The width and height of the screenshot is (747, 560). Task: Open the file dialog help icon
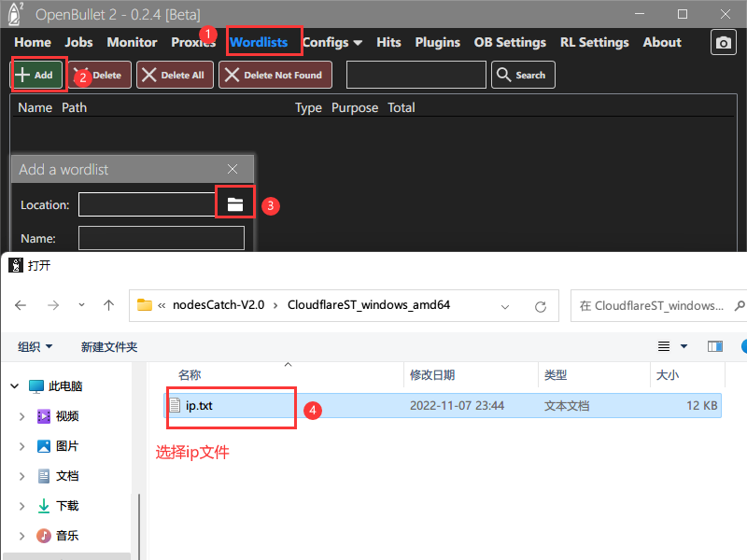[x=743, y=346]
